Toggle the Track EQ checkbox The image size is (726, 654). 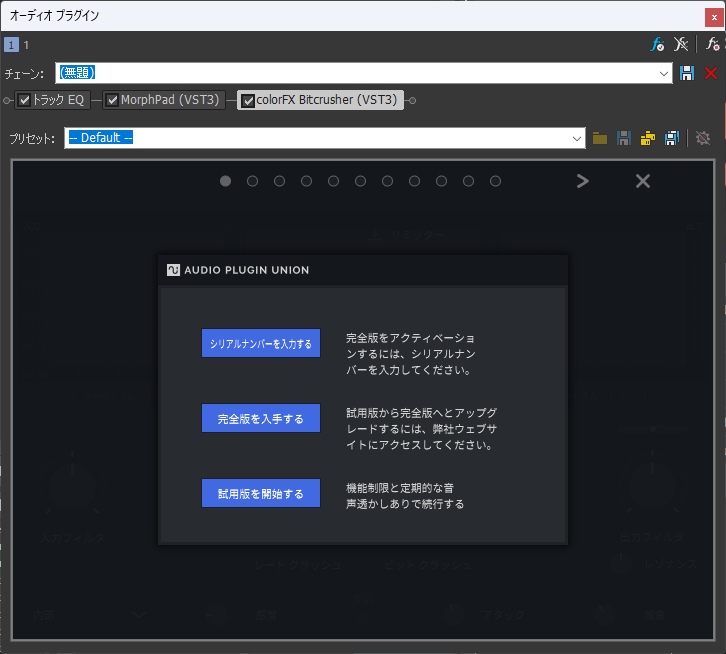coord(25,100)
